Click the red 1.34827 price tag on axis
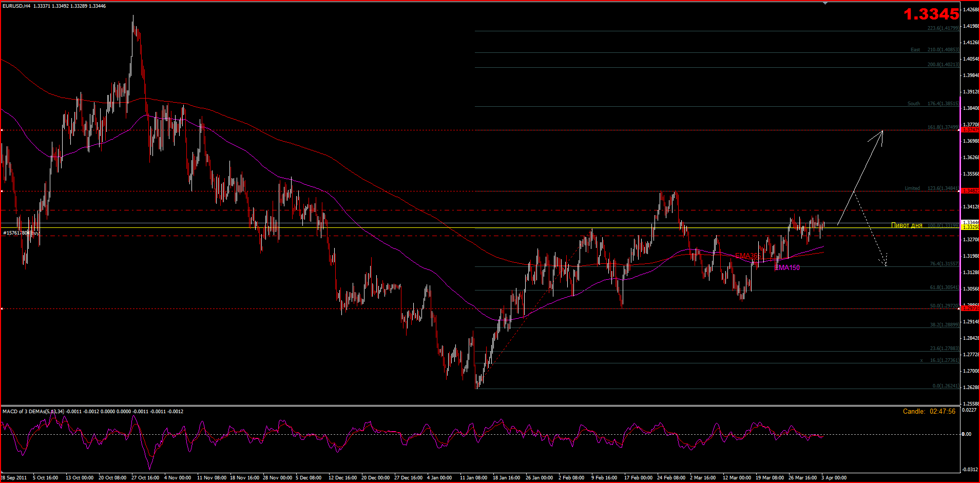The image size is (980, 483). pyautogui.click(x=970, y=191)
